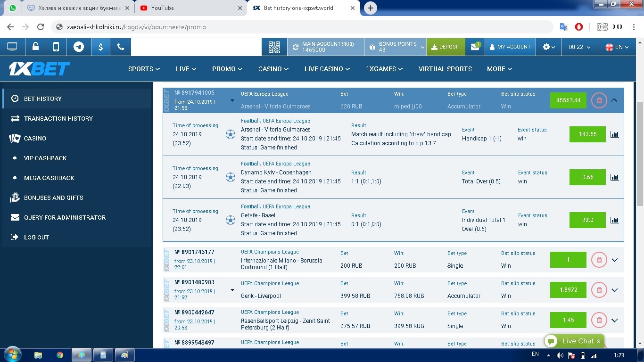The height and width of the screenshot is (362, 644).
Task: Click the 1XBET logo
Action: (40, 69)
